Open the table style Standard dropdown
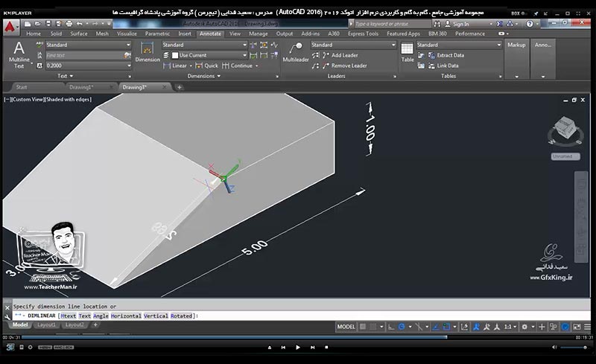The image size is (596, 364). (x=459, y=45)
